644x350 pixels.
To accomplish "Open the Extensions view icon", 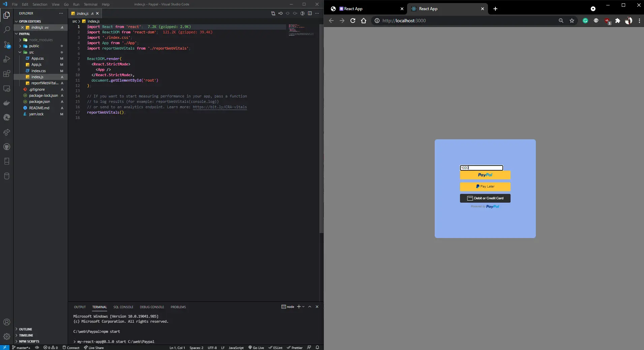I will pyautogui.click(x=6, y=74).
